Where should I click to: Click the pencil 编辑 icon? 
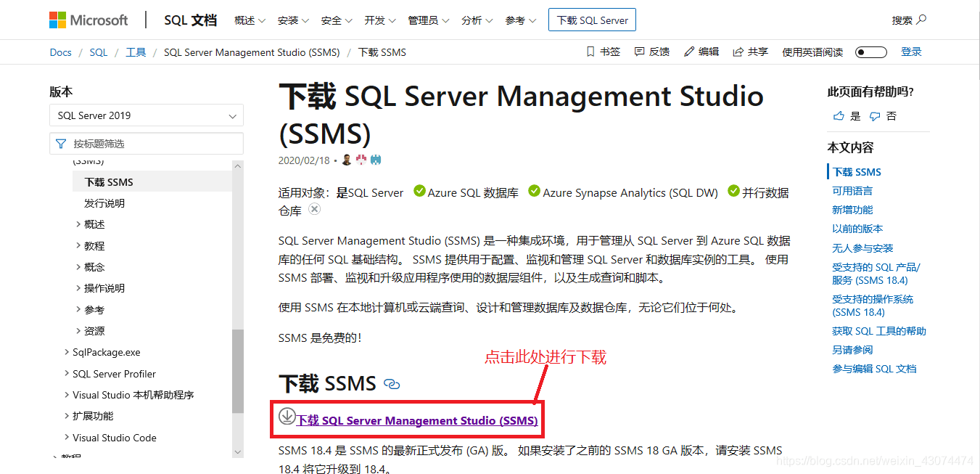[x=689, y=52]
